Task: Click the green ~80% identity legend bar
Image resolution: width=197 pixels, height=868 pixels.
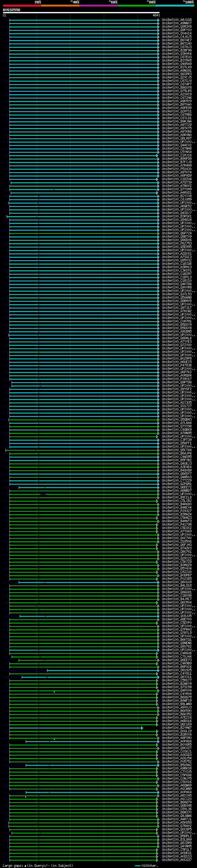Action: [137, 6]
